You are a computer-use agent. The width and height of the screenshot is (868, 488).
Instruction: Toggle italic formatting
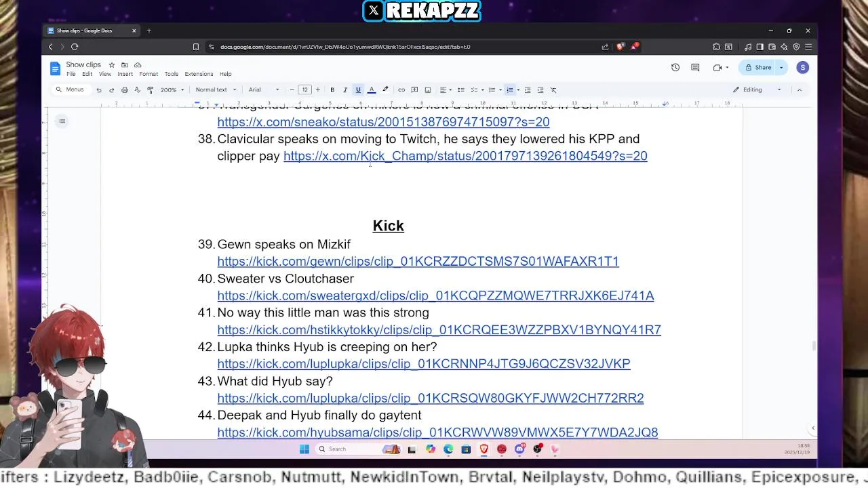tap(345, 90)
